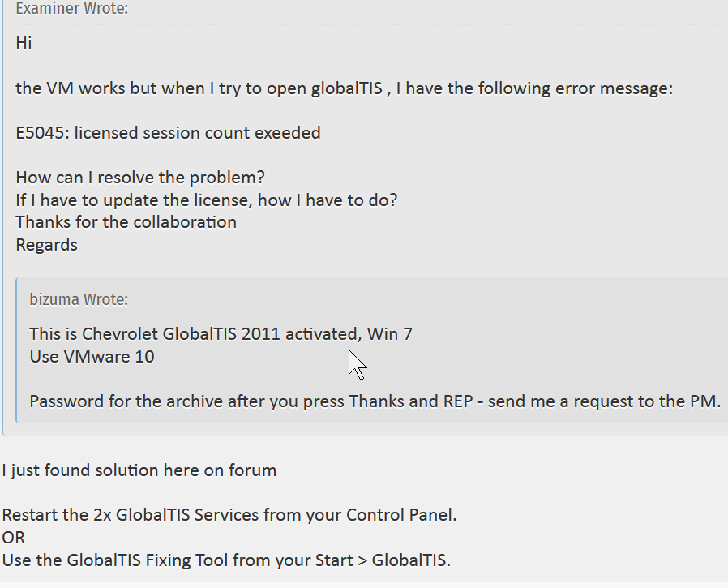Viewport: 728px width, 588px height.
Task: Click the 'bizuma Wrote:' quote header
Action: [x=79, y=299]
